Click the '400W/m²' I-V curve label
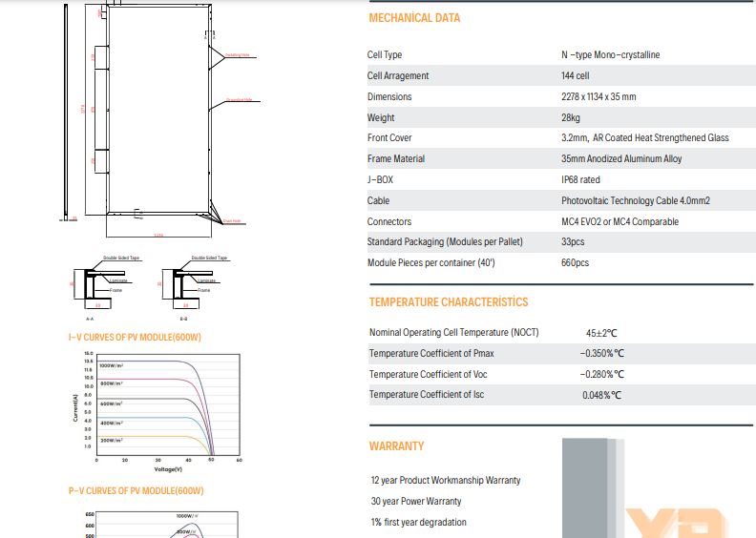The image size is (756, 538). pyautogui.click(x=112, y=423)
